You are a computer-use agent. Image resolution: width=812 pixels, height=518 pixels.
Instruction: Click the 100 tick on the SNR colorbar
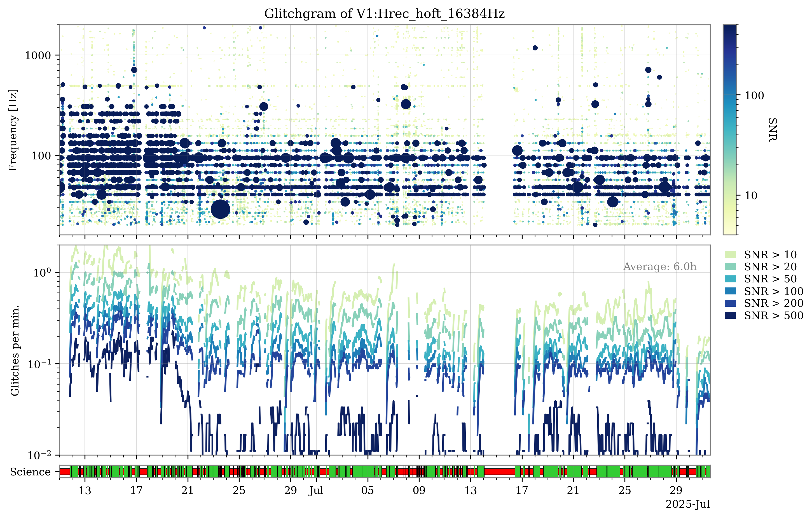(754, 96)
